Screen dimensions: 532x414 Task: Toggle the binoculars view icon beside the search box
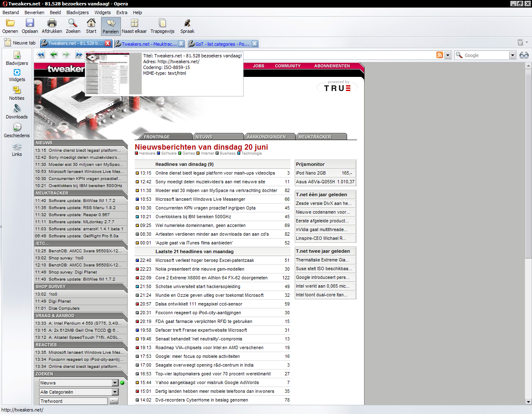coord(524,55)
